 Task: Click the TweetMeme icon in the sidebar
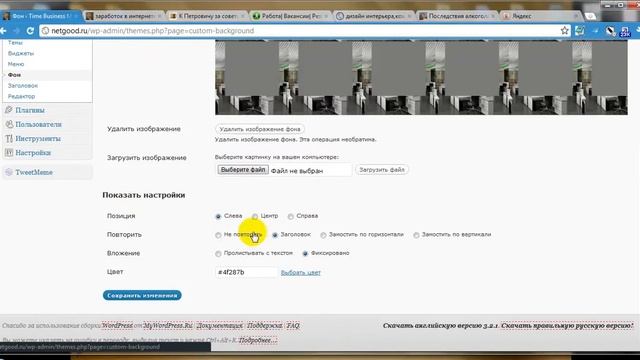click(9, 172)
